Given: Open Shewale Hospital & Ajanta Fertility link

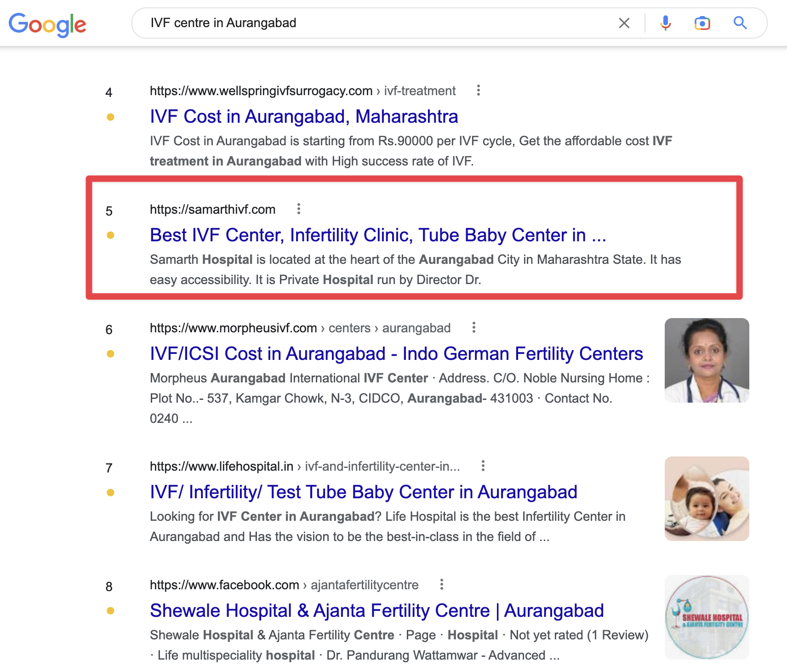Looking at the screenshot, I should [x=376, y=611].
